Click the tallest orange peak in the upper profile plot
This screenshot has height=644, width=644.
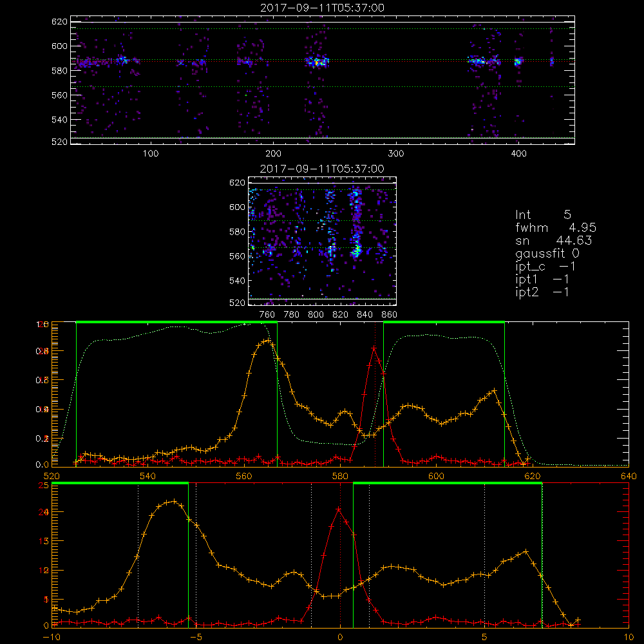(268, 340)
